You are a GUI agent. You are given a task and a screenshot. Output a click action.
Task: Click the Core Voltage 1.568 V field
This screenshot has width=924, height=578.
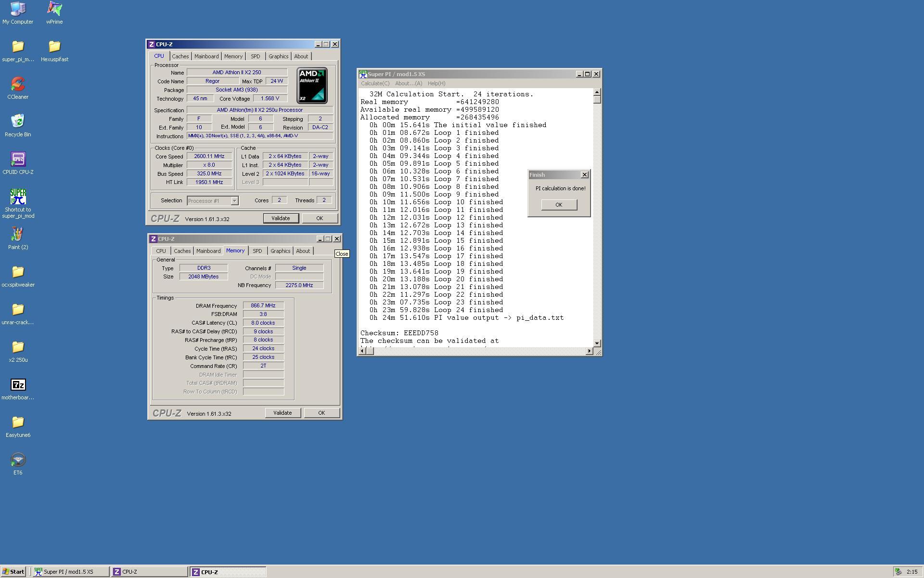coord(270,98)
